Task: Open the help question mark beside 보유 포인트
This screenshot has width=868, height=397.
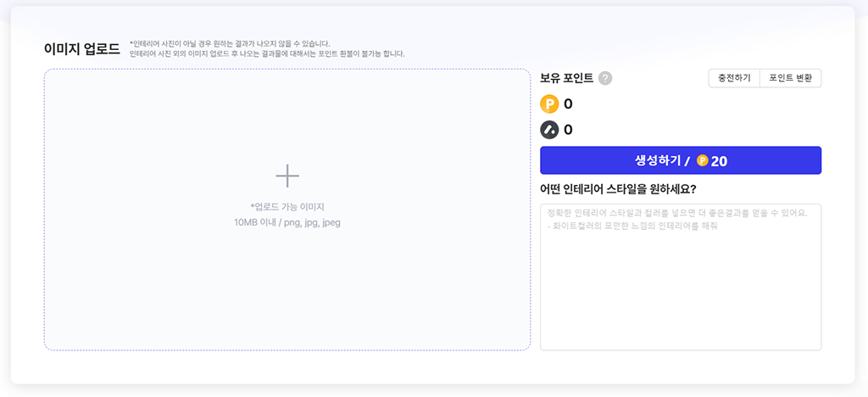Action: point(605,78)
